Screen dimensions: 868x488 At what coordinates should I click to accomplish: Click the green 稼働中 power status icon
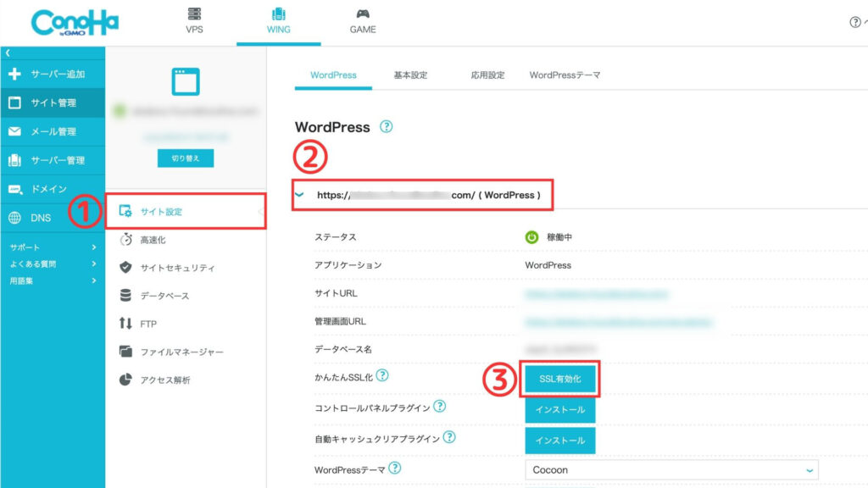[x=531, y=237]
